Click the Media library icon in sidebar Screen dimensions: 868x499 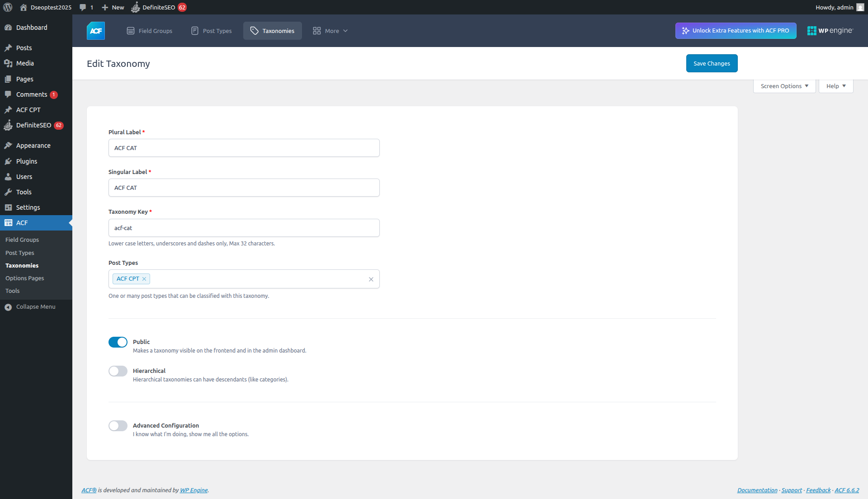8,63
